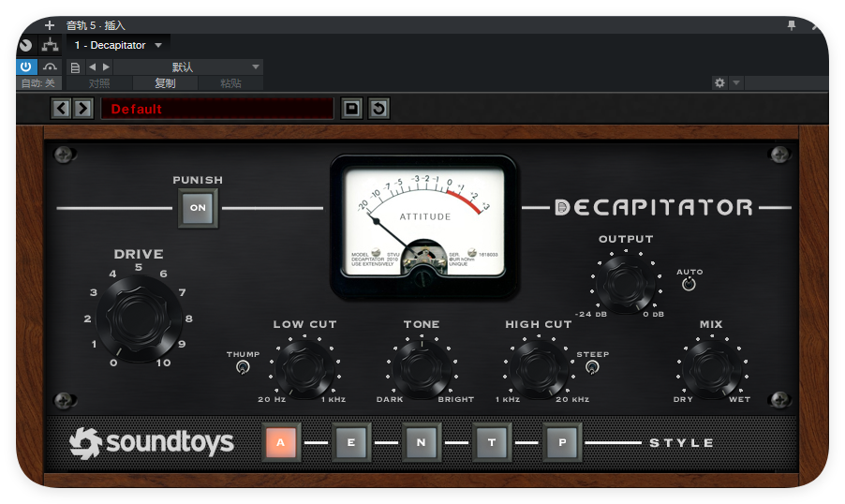This screenshot has height=504, width=845.
Task: Click the MIX dry/wet knob
Action: tap(711, 369)
